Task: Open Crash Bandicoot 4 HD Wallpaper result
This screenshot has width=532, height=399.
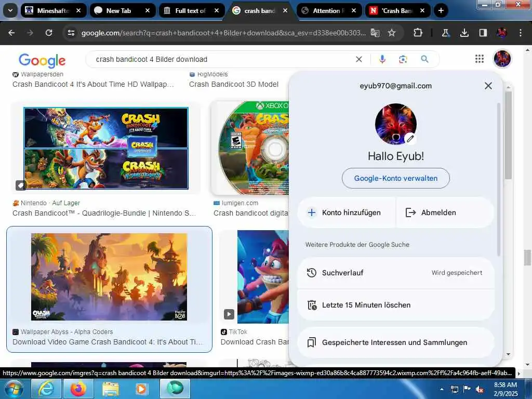Action: tap(94, 84)
